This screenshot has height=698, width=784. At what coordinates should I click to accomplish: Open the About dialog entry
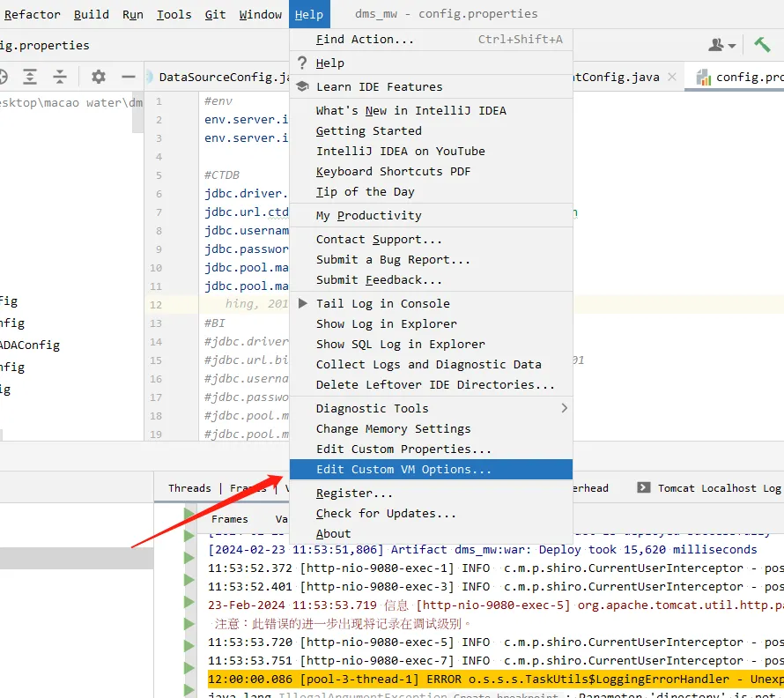(x=431, y=533)
